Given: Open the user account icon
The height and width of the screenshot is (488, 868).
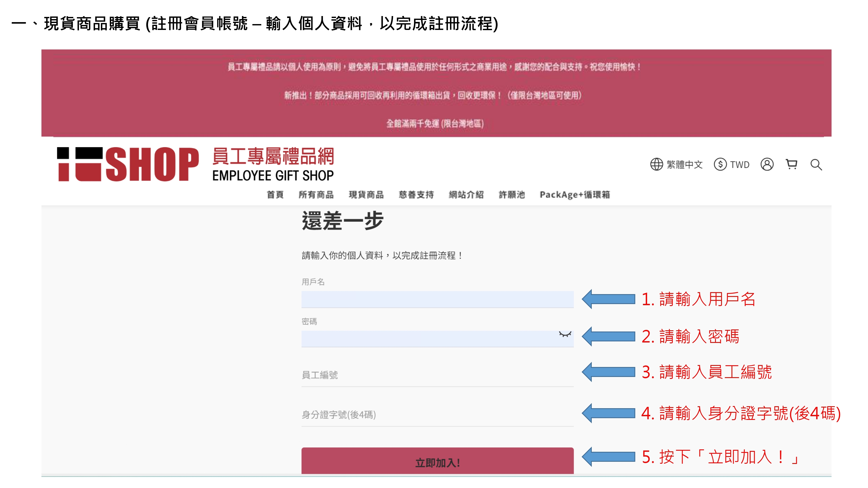Looking at the screenshot, I should [767, 164].
